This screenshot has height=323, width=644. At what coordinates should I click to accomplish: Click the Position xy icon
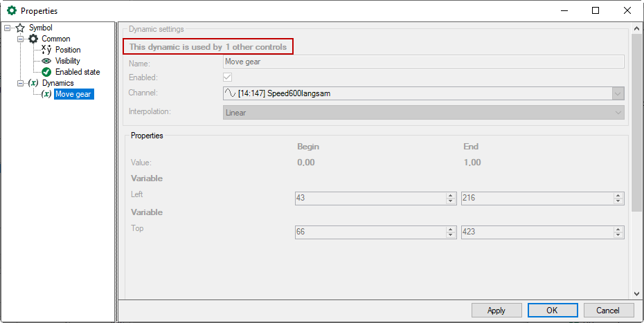46,50
